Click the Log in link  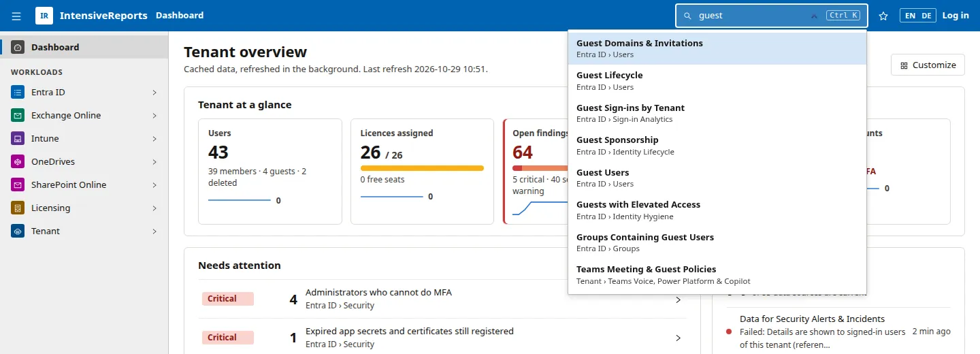955,16
